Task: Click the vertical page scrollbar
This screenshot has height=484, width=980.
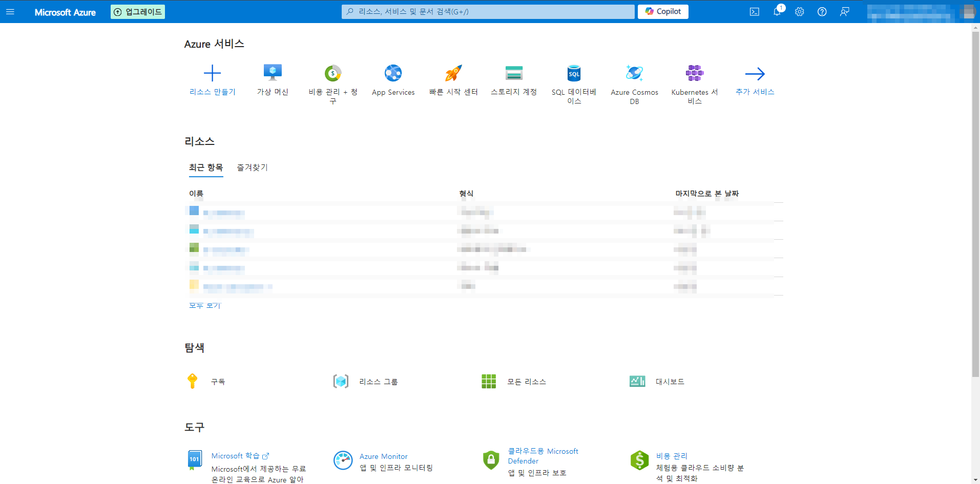Action: click(975, 205)
